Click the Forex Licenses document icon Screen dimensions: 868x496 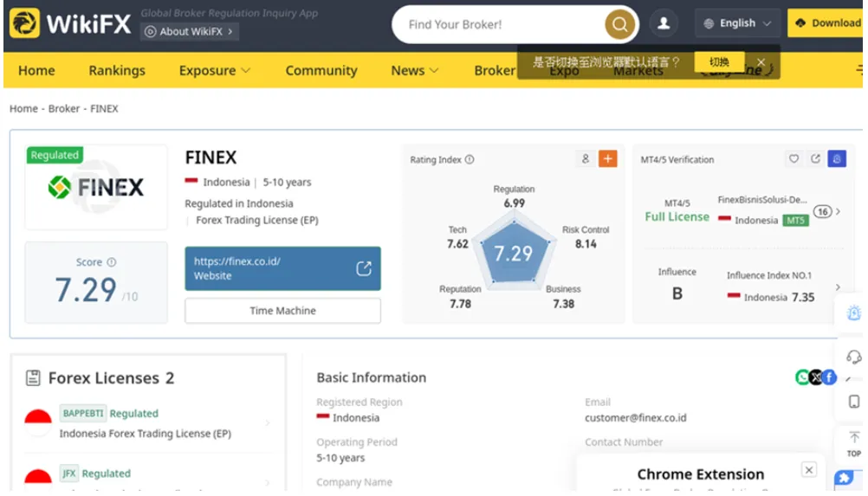33,377
